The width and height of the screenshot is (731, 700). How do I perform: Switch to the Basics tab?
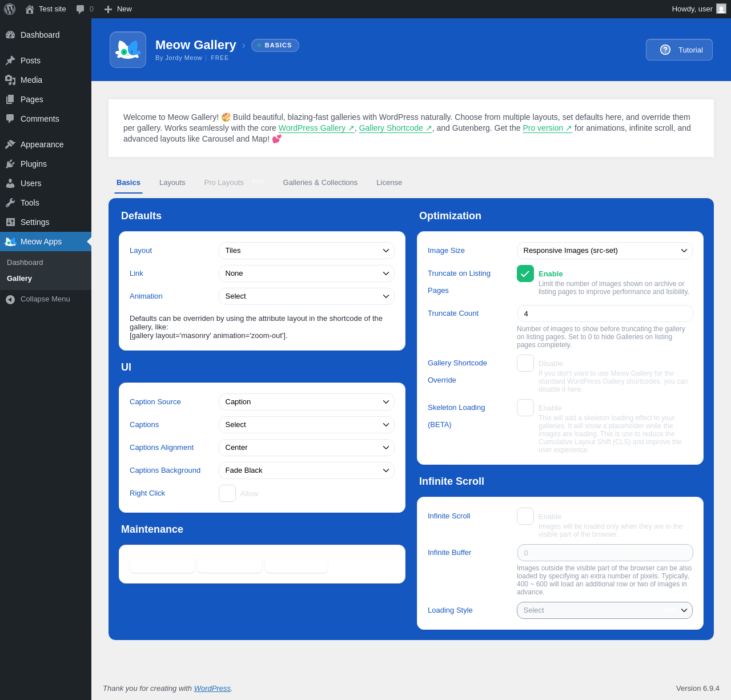point(128,183)
